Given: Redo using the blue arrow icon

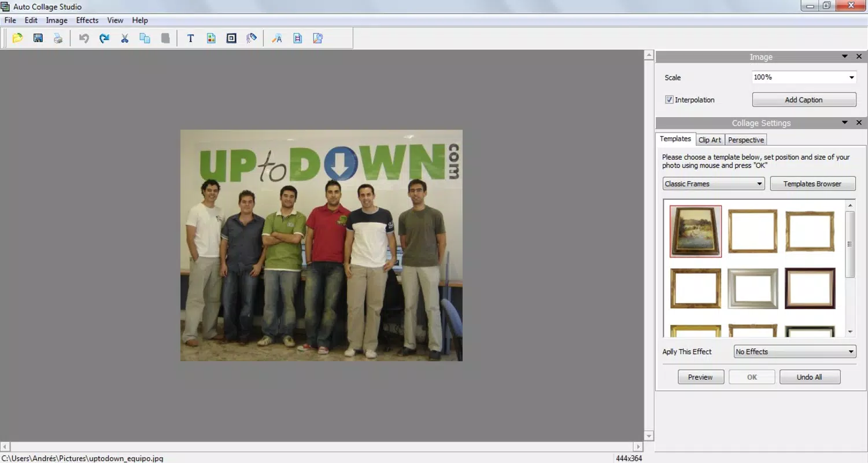Looking at the screenshot, I should pyautogui.click(x=105, y=38).
